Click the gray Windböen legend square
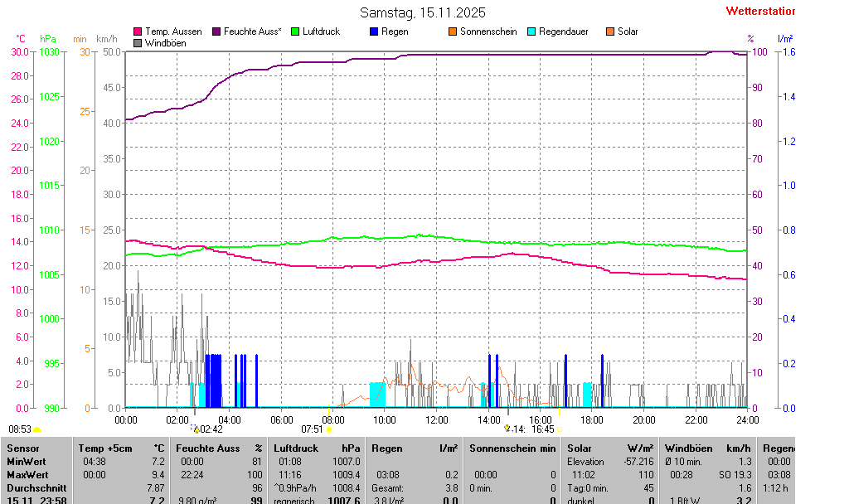Image resolution: width=849 pixels, height=504 pixels. pyautogui.click(x=138, y=42)
